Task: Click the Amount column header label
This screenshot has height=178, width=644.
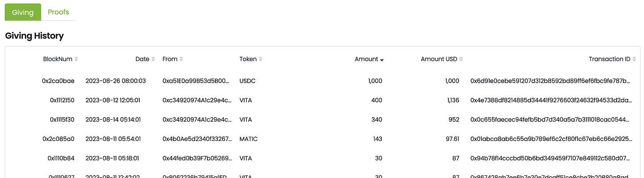Action: [x=366, y=59]
